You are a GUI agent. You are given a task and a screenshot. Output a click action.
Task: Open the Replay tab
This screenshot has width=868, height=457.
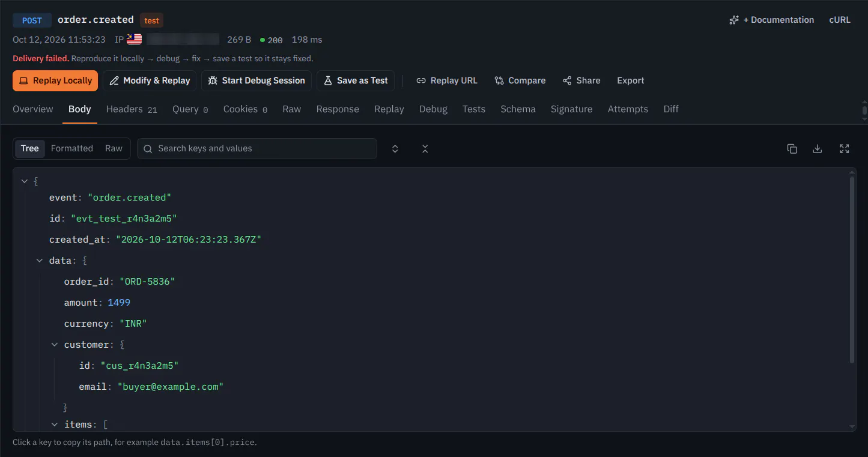coord(389,109)
